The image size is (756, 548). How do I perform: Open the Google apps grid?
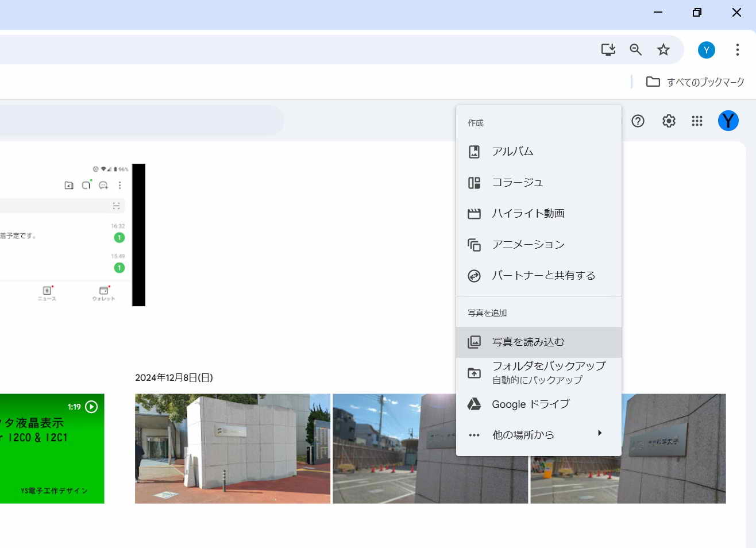click(697, 121)
